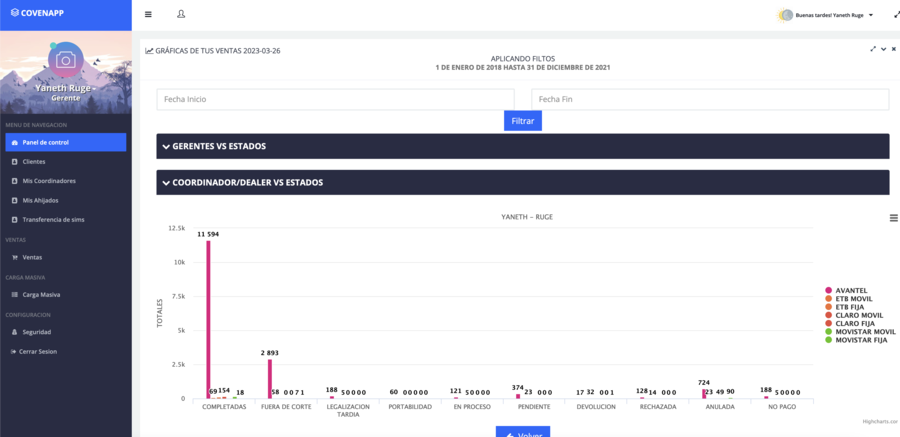The image size is (900, 437).
Task: Open Mis Ahijados menu item
Action: (66, 200)
